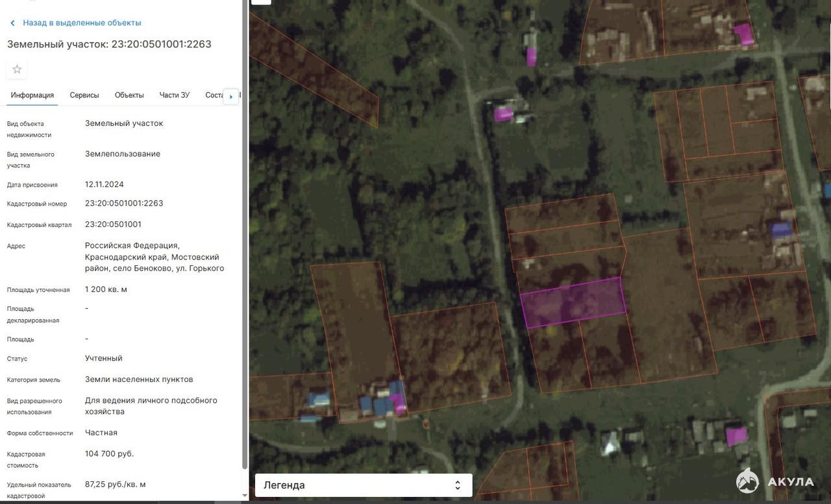Screen dimensions: 831x504
Task: Open the Сервисы tab
Action: tap(84, 95)
